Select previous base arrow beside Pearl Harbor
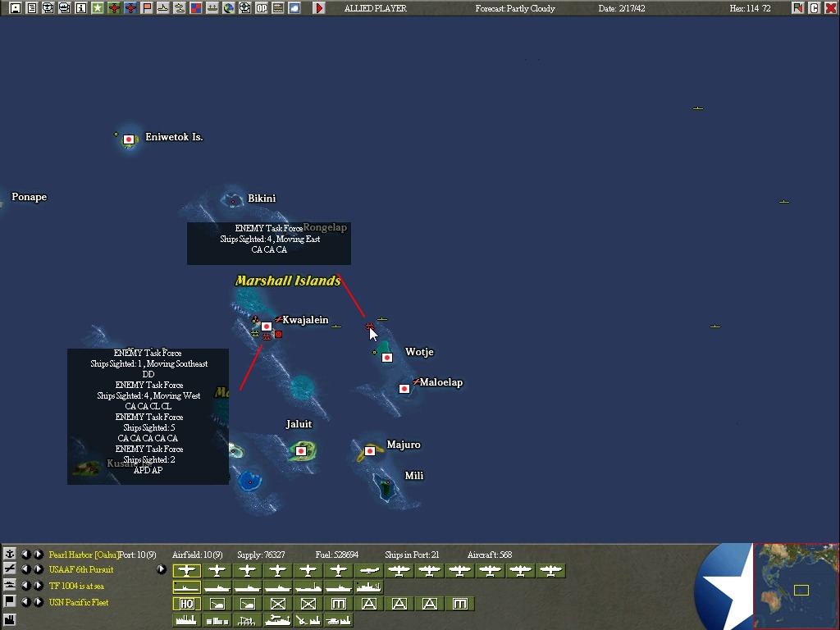 (25, 554)
